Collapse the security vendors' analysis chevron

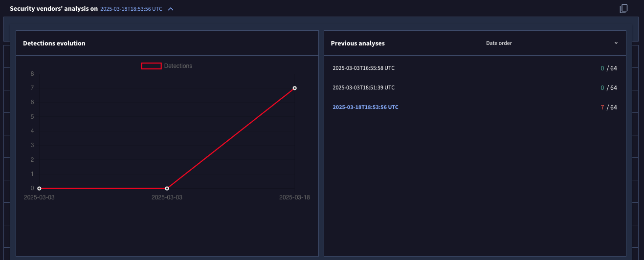point(171,9)
